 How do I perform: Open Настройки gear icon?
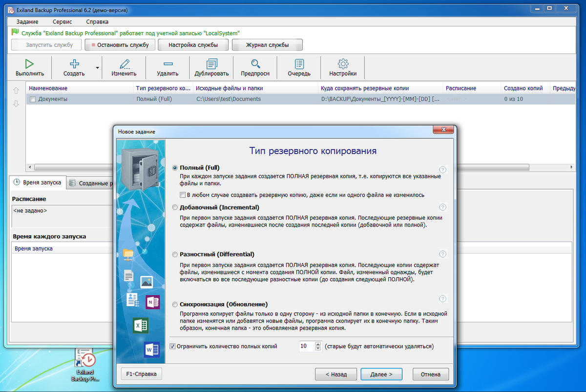343,63
